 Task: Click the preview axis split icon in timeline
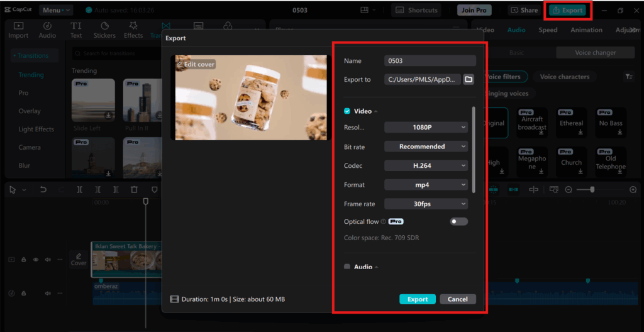pyautogui.click(x=533, y=189)
